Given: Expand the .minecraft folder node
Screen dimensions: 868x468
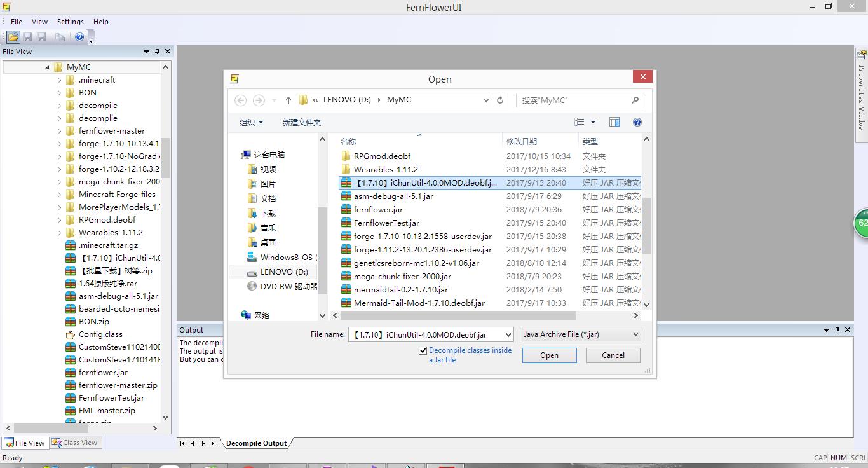Looking at the screenshot, I should 60,80.
